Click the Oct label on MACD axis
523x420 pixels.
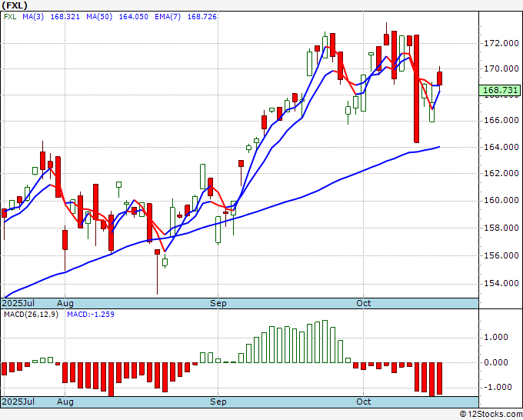pos(364,402)
